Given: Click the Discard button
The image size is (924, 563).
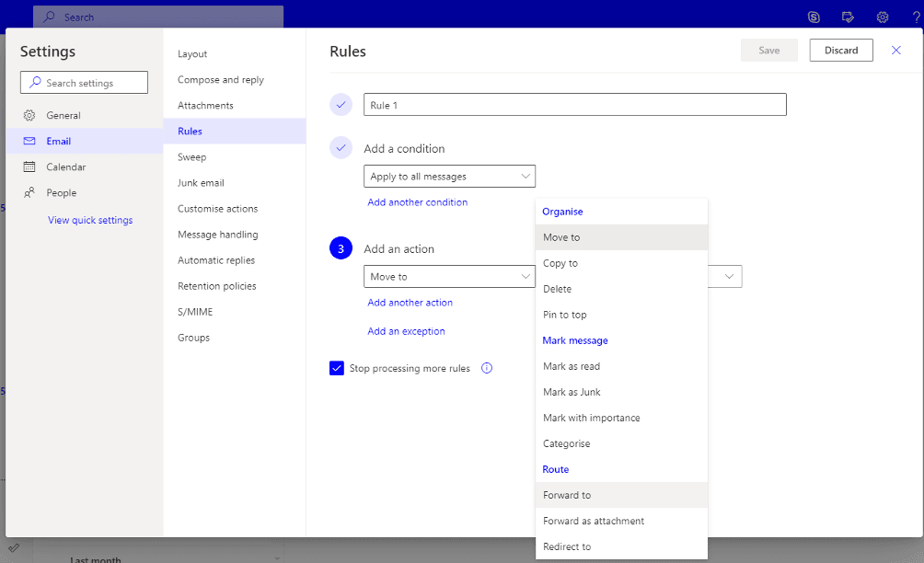Looking at the screenshot, I should click(840, 50).
